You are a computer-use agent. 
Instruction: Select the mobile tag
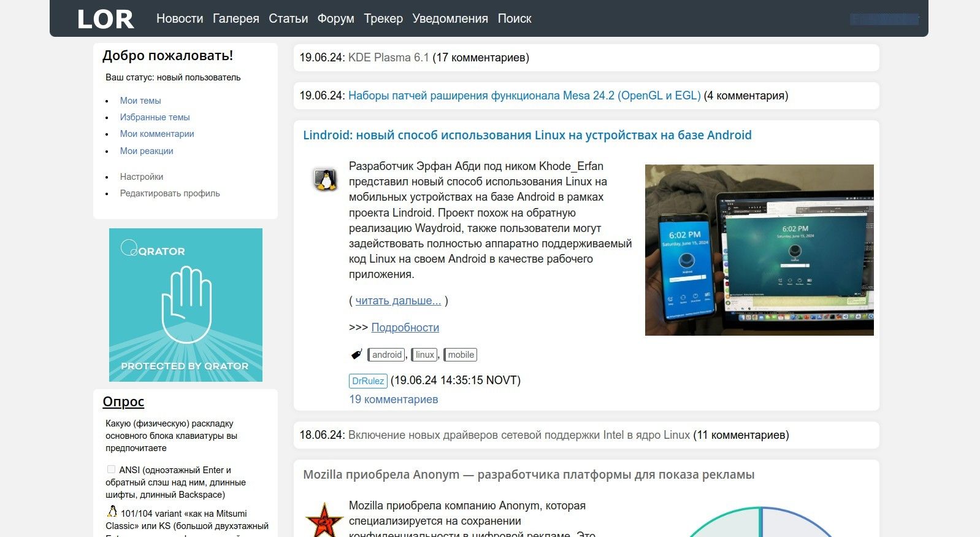tap(461, 355)
